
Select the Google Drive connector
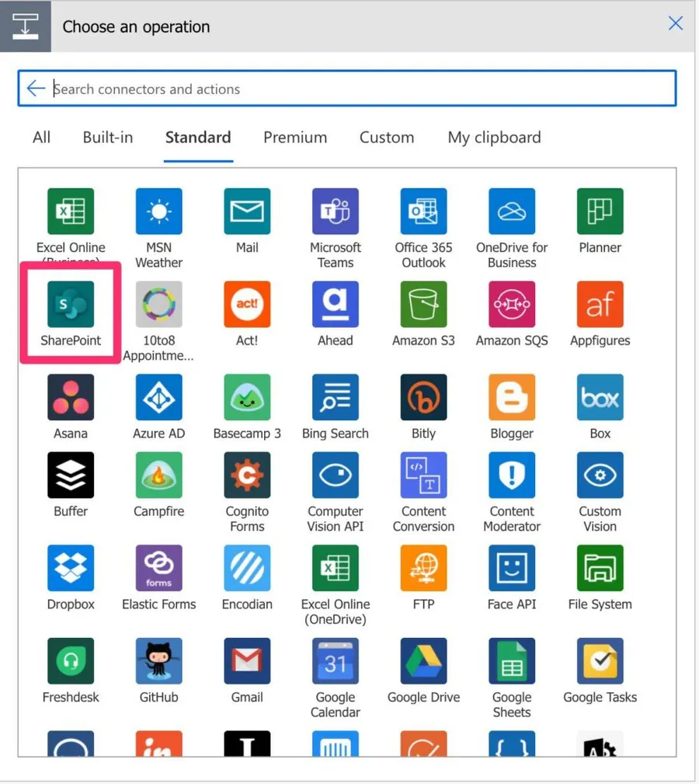point(423,661)
